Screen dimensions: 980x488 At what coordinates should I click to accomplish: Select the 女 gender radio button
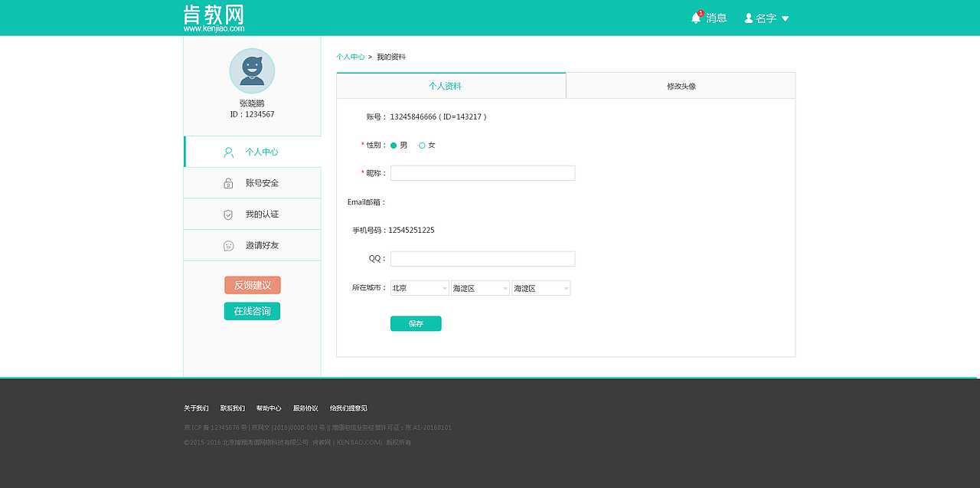click(422, 145)
